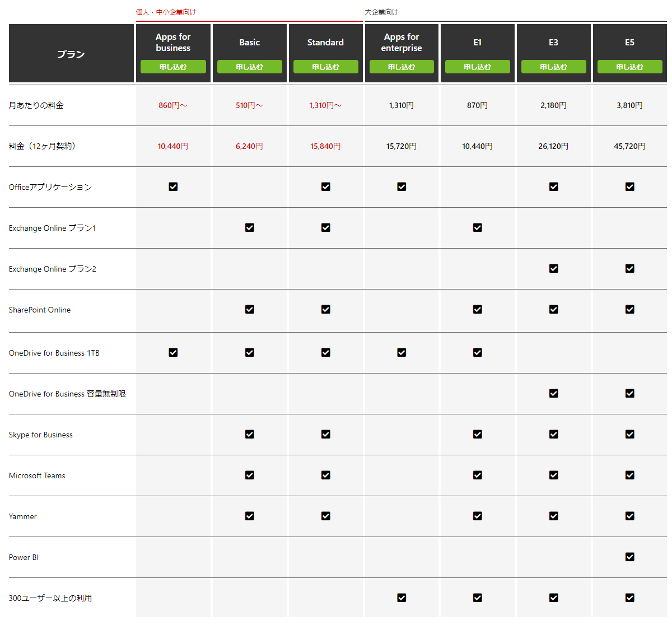The image size is (672, 625).
Task: Toggle OneDrive 容量無制限 checkbox for E5
Action: coord(630,393)
